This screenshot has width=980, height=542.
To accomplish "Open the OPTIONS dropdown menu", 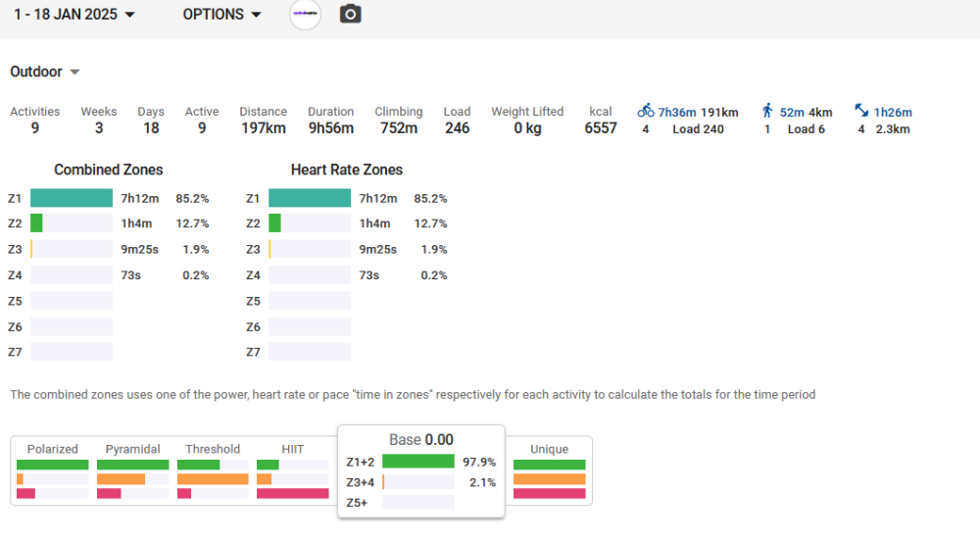I will click(x=222, y=15).
